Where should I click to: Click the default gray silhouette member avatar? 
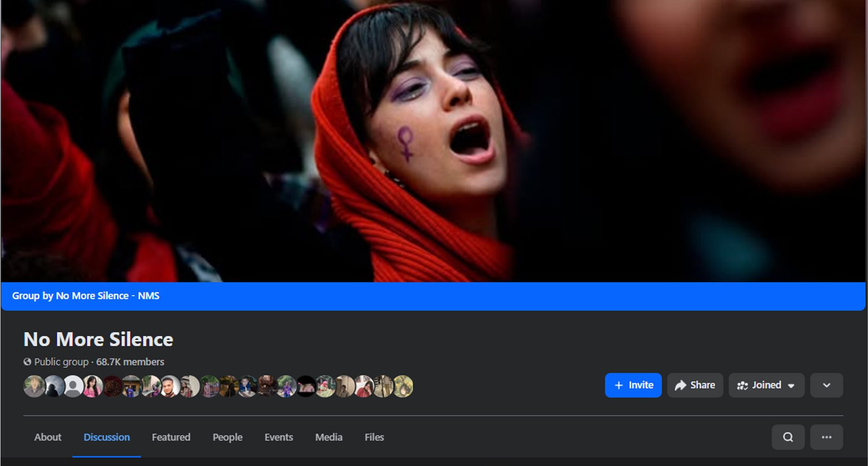point(73,386)
